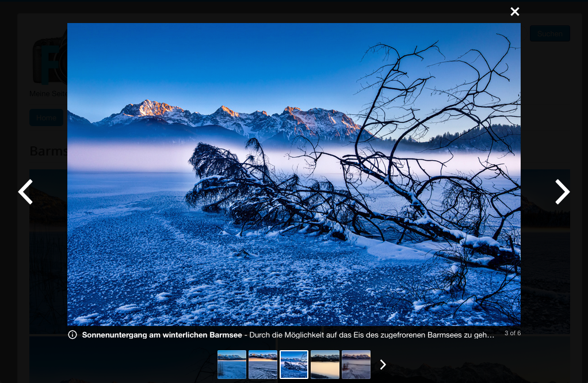588x383 pixels.
Task: Show more thumbnails using the small chevron
Action: (383, 365)
